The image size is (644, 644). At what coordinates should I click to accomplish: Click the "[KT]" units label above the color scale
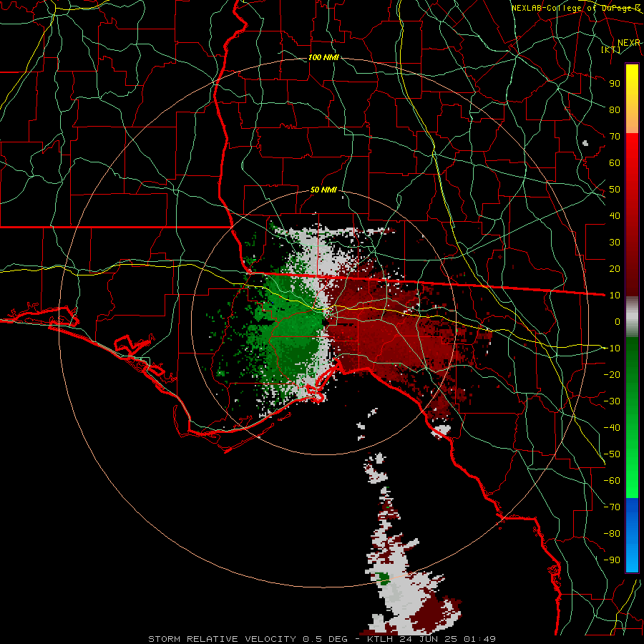coord(611,49)
